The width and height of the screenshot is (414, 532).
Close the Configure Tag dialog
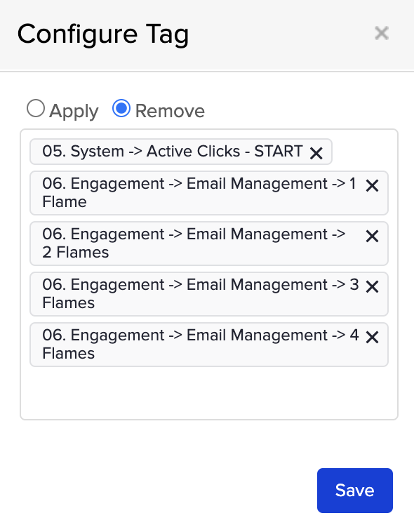point(382,33)
